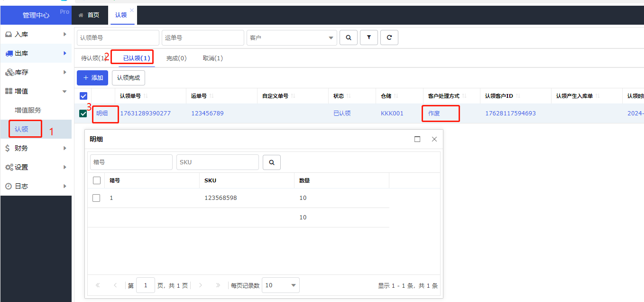Select the 已认领(1) tab
Screen dimensions: 644x302
pos(137,58)
